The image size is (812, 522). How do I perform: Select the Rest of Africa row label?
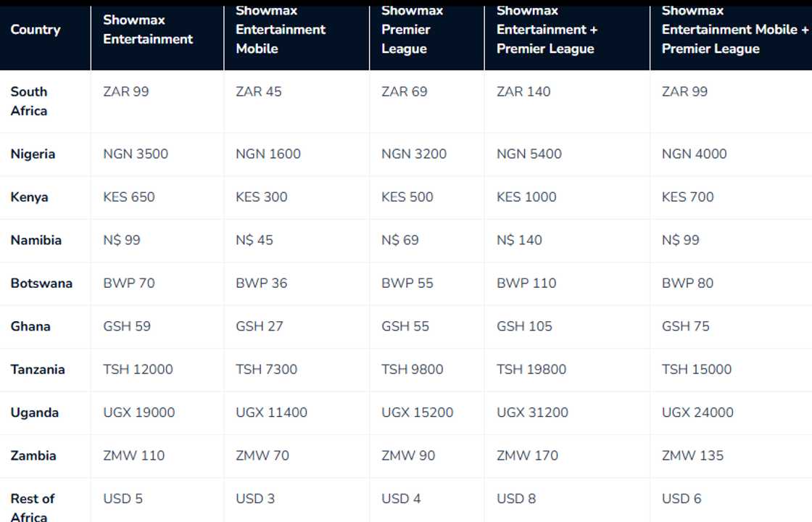click(33, 507)
